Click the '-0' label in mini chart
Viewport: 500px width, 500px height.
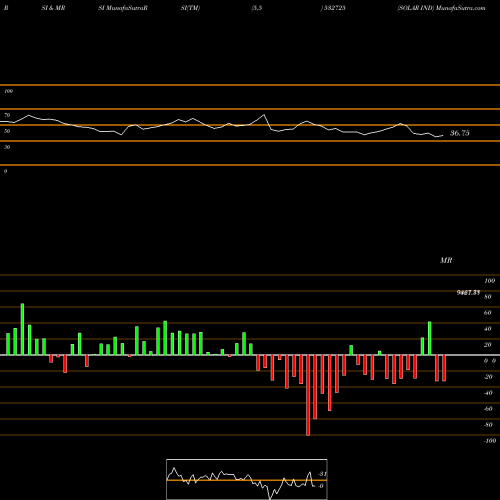point(321,486)
